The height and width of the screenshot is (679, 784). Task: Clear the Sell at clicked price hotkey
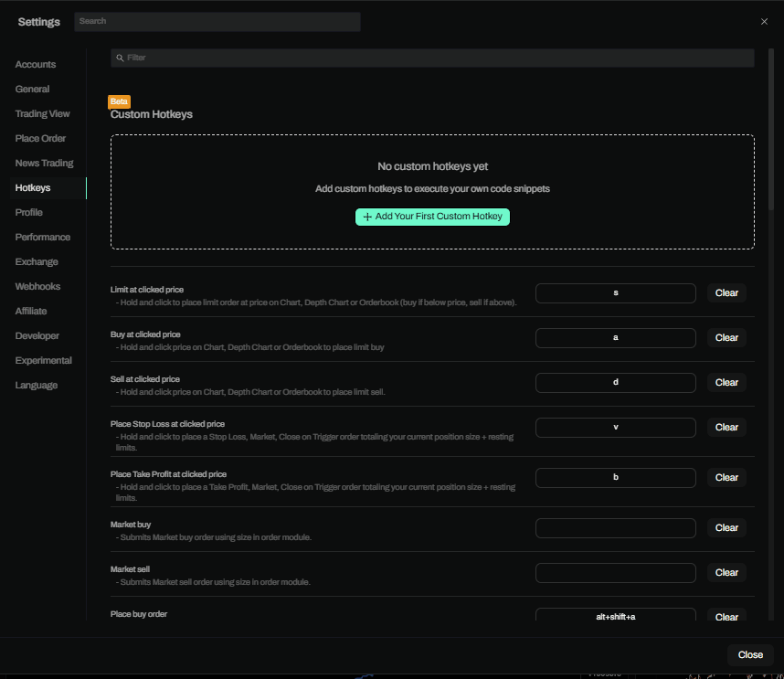click(x=726, y=382)
